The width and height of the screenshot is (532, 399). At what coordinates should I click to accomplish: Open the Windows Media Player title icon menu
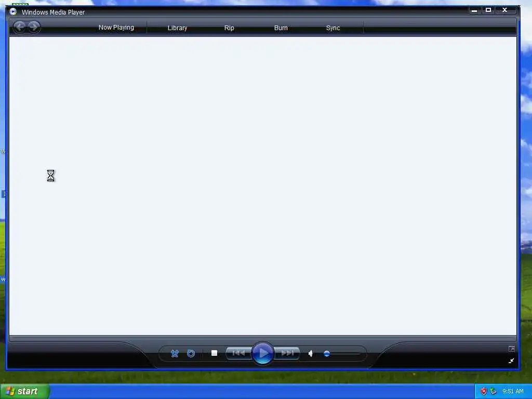13,12
